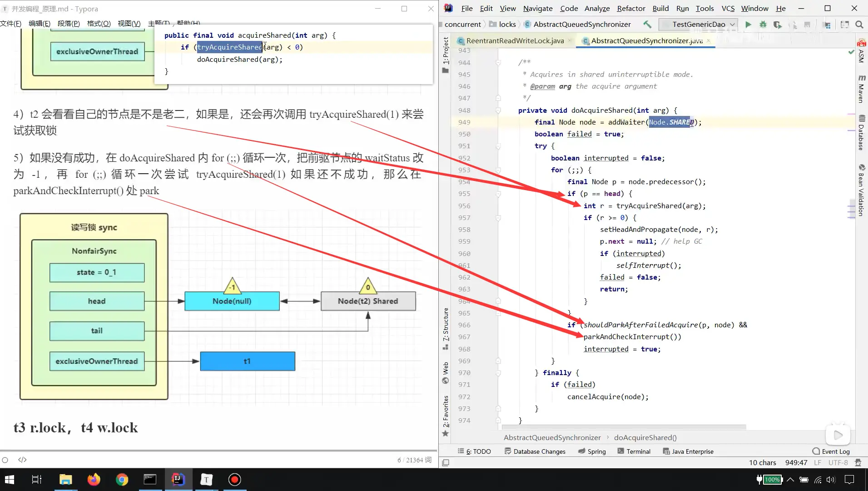Open the run configuration TestGenericDao dropdown
Viewport: 868px width, 491px height.
click(699, 24)
